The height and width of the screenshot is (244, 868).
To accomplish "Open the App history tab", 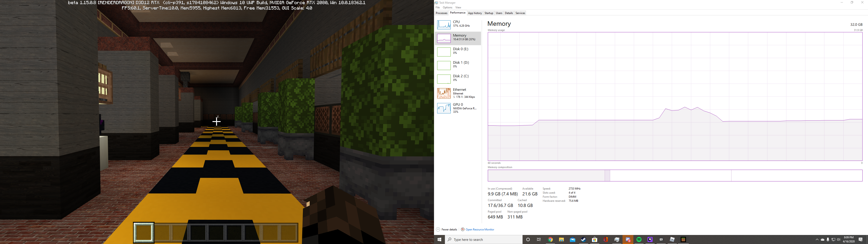I will tap(475, 13).
